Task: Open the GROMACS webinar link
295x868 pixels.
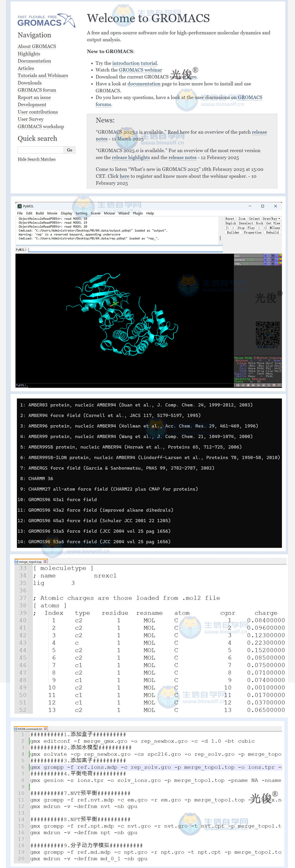Action: tap(140, 70)
